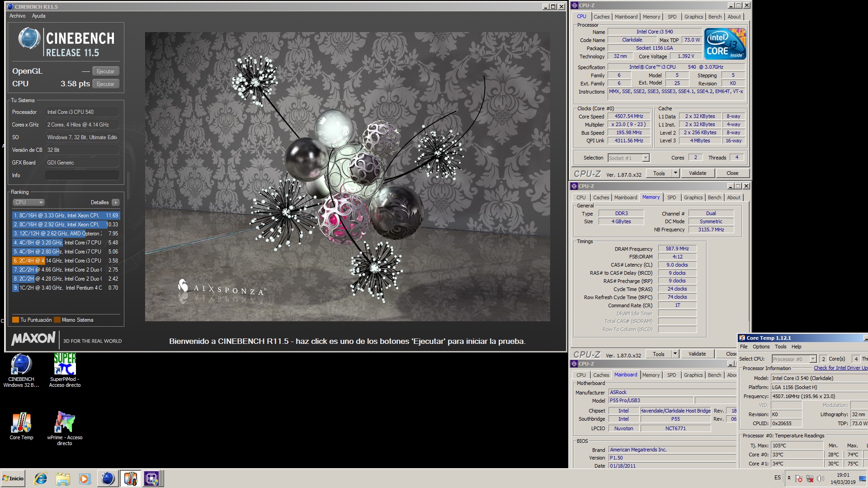This screenshot has width=868, height=488.
Task: Open the Archivo menu in Cinebench
Action: pos(17,16)
